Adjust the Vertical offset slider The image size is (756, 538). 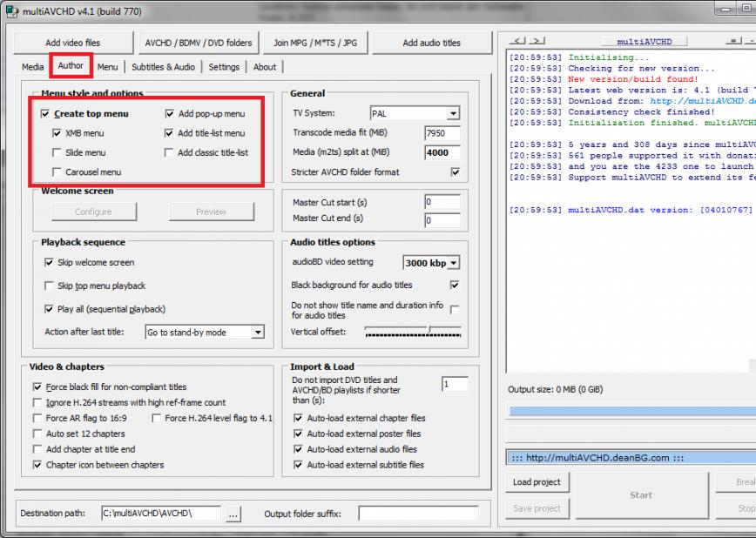430,330
